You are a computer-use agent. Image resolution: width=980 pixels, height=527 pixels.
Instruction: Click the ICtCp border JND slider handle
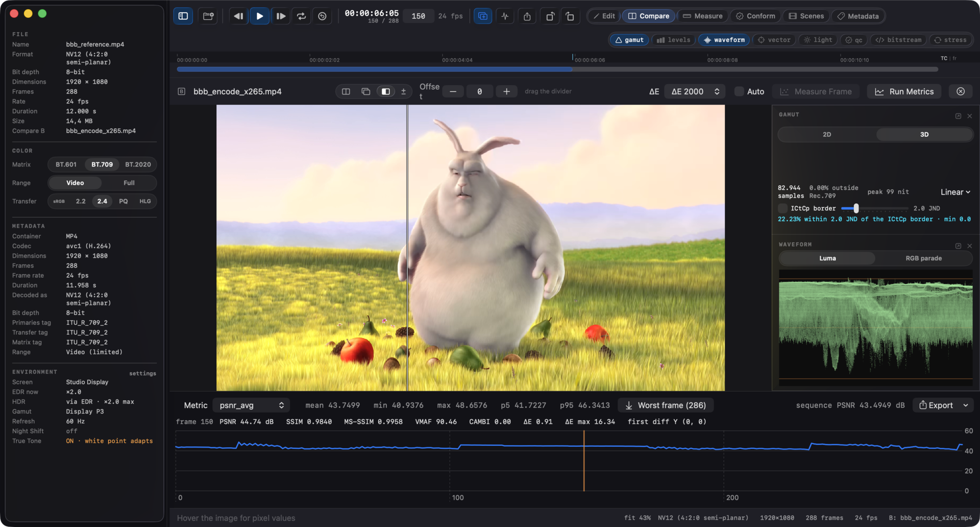[856, 208]
